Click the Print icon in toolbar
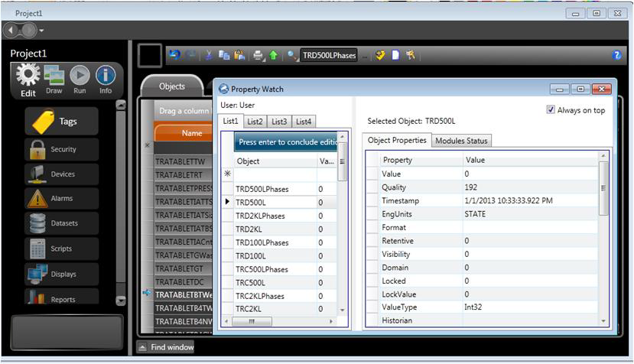The image size is (634, 364). 258,55
